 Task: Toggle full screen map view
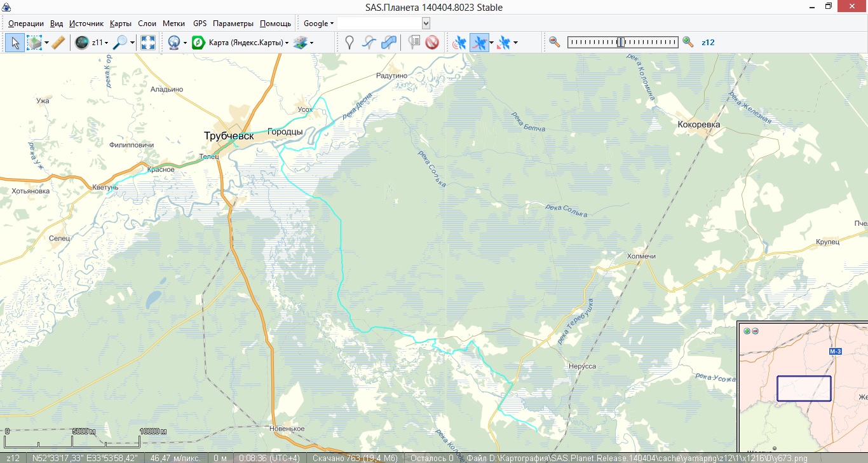click(x=148, y=43)
